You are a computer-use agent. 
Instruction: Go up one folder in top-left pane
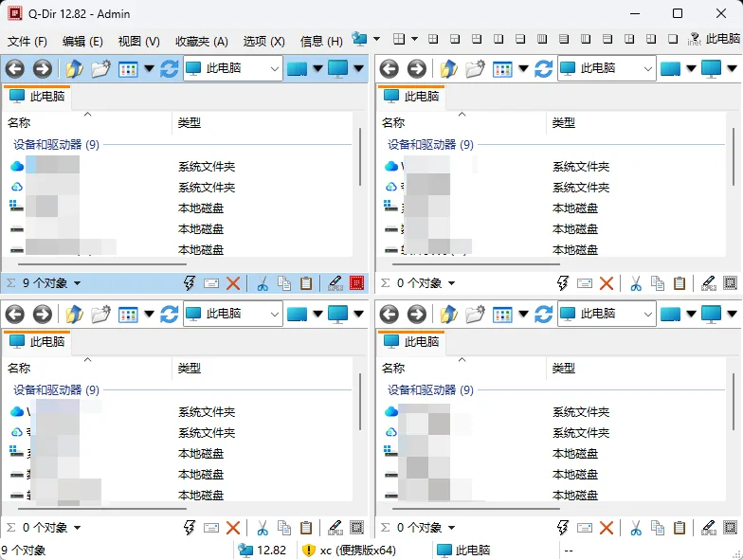tap(74, 69)
